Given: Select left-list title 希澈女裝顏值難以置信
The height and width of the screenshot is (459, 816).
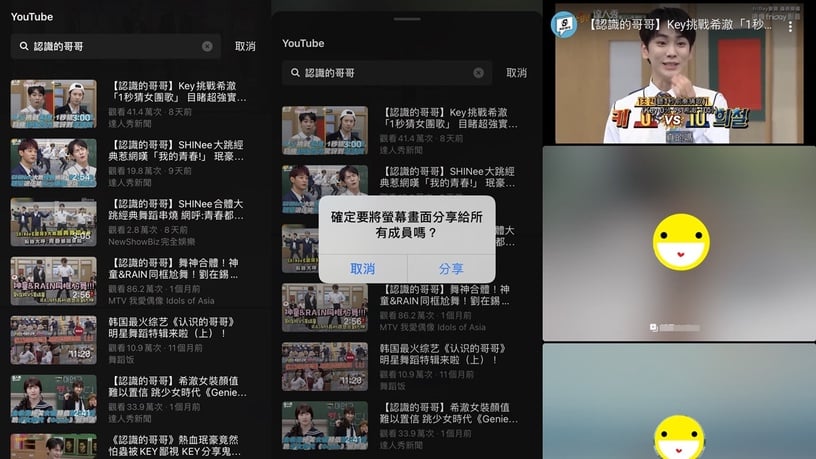Looking at the screenshot, I should pyautogui.click(x=178, y=387).
